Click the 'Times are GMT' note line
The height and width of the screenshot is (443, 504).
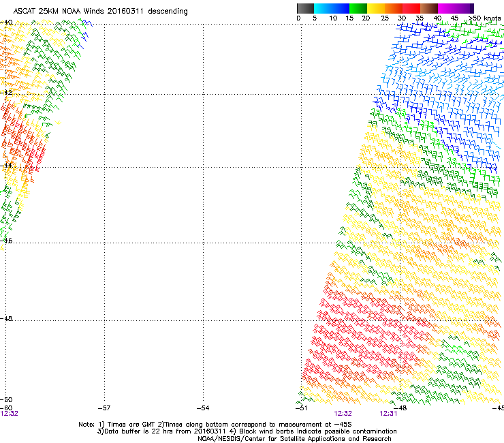coord(215,425)
